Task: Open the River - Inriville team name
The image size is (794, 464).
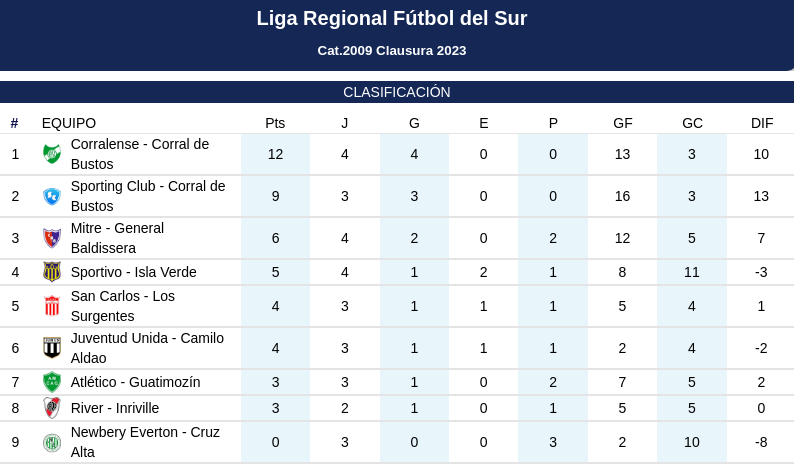Action: pyautogui.click(x=115, y=408)
